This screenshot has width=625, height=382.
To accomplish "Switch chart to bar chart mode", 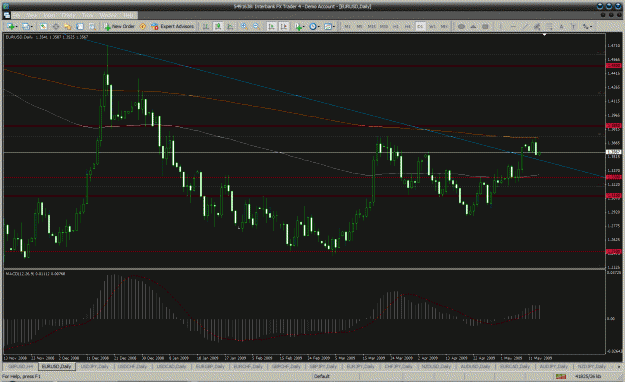I will pos(206,26).
